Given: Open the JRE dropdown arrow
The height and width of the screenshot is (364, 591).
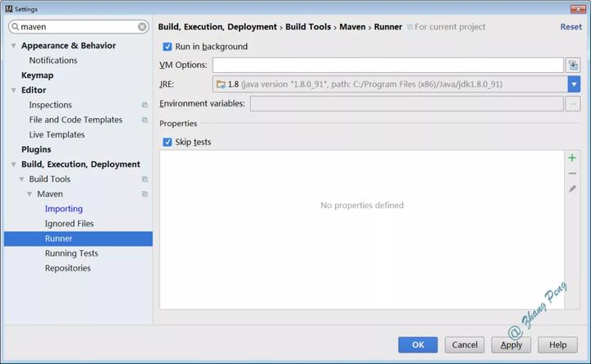Looking at the screenshot, I should [574, 84].
